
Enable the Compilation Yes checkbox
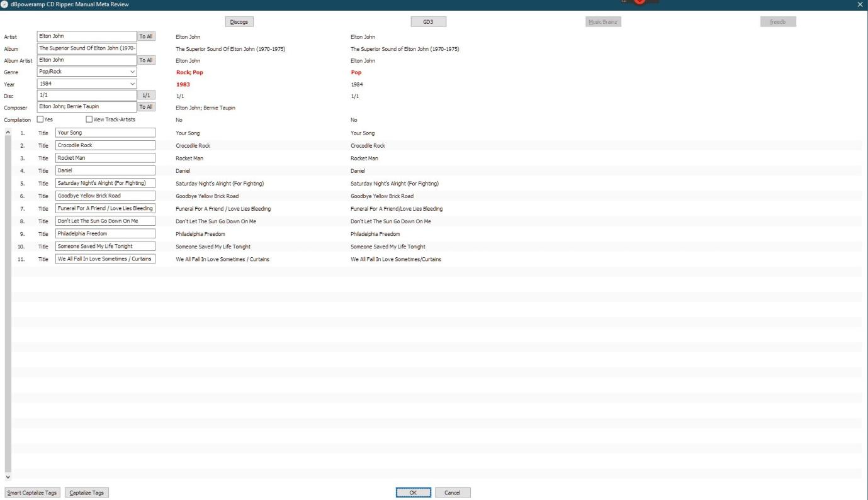[40, 119]
